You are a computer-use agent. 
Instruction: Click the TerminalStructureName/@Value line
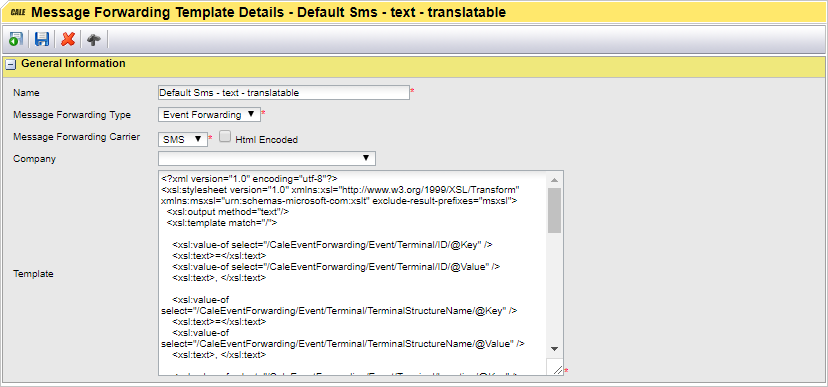(x=343, y=344)
